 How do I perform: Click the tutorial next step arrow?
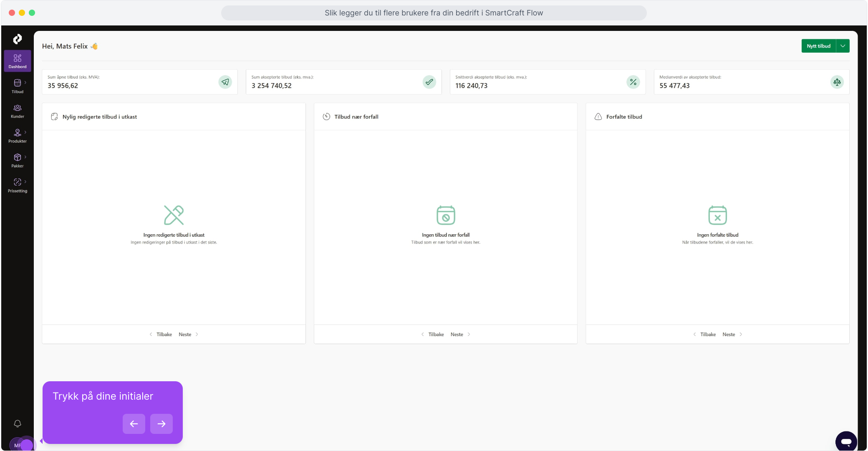tap(161, 424)
